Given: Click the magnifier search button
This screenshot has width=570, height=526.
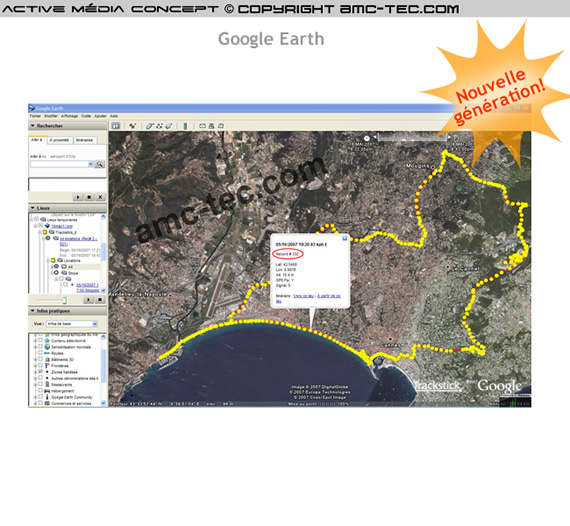Looking at the screenshot, I should pyautogui.click(x=100, y=164).
